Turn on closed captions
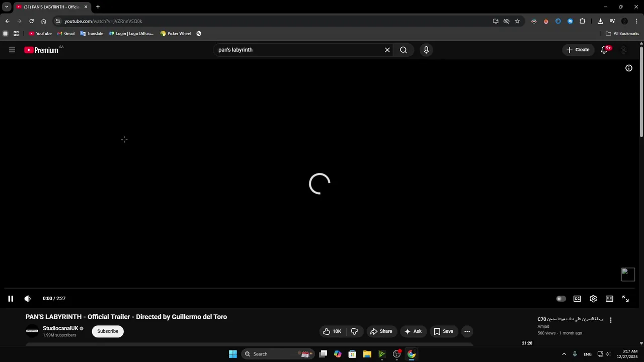Image resolution: width=644 pixels, height=362 pixels. point(577,299)
